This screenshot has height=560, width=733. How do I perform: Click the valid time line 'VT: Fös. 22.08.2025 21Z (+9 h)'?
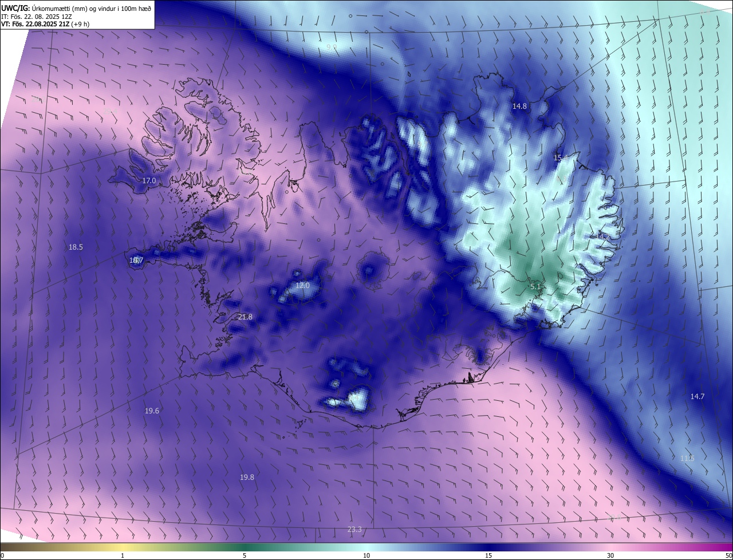45,24
